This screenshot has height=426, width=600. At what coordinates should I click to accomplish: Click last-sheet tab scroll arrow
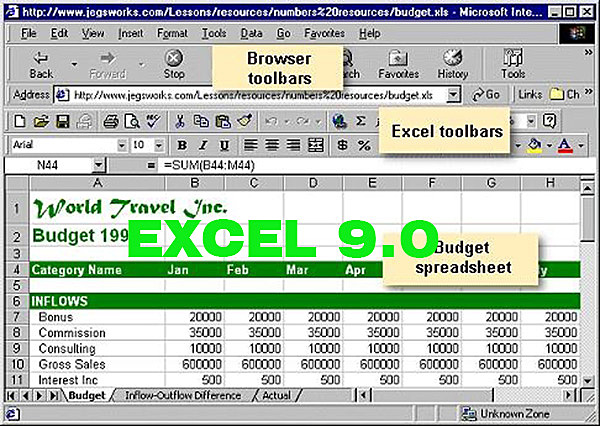click(x=54, y=395)
